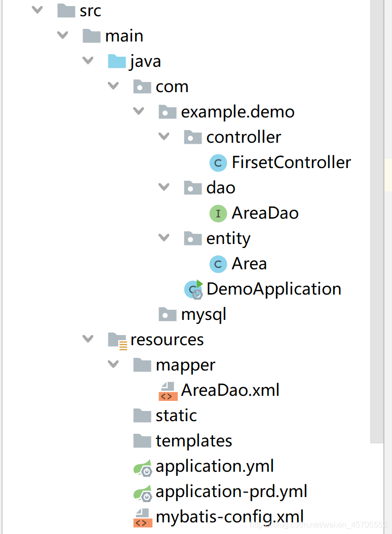This screenshot has height=534, width=392.
Task: Click the Spring Boot icon of DemoApplication
Action: (x=192, y=289)
